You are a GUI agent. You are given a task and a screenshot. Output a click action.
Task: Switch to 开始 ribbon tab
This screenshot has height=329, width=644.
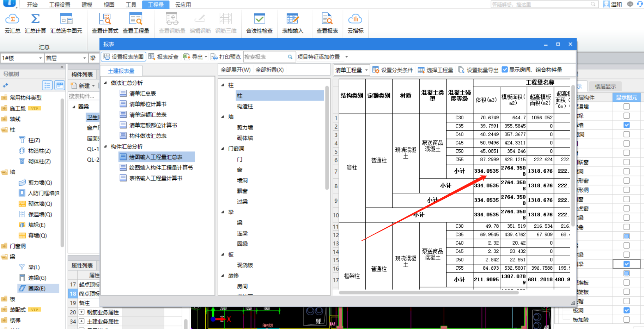pyautogui.click(x=32, y=5)
